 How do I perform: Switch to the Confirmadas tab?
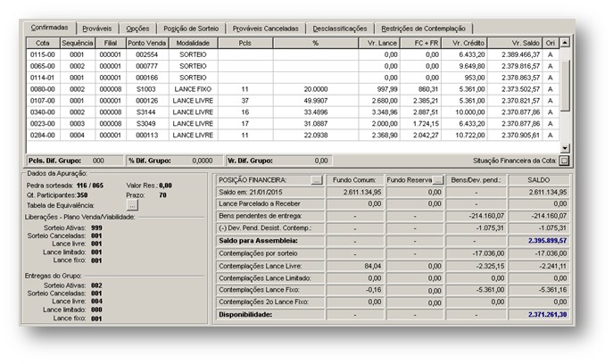[x=49, y=28]
